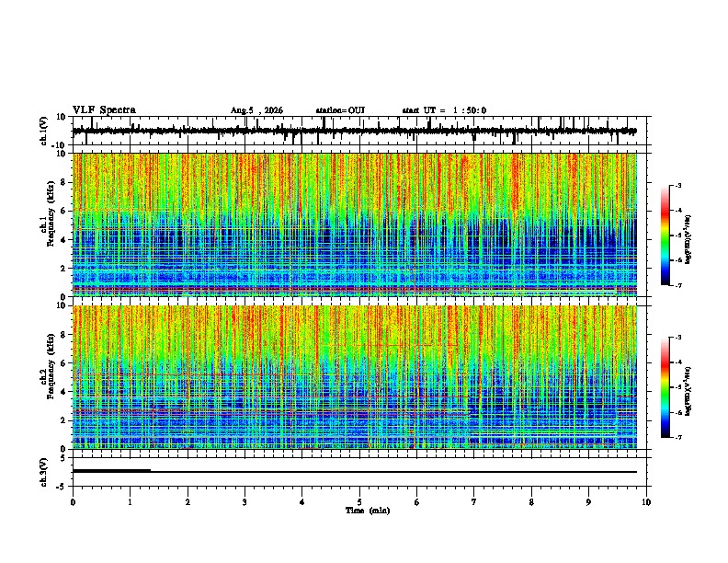This screenshot has width=728, height=563.
Task: Click the "0" tick on the time axis
Action: click(x=73, y=502)
